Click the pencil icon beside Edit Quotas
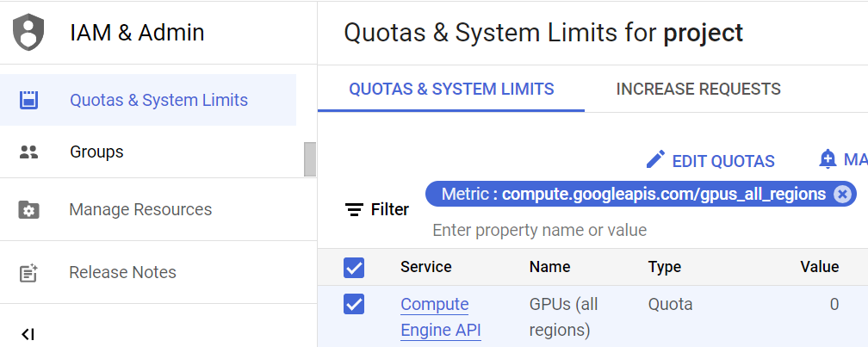 [655, 160]
